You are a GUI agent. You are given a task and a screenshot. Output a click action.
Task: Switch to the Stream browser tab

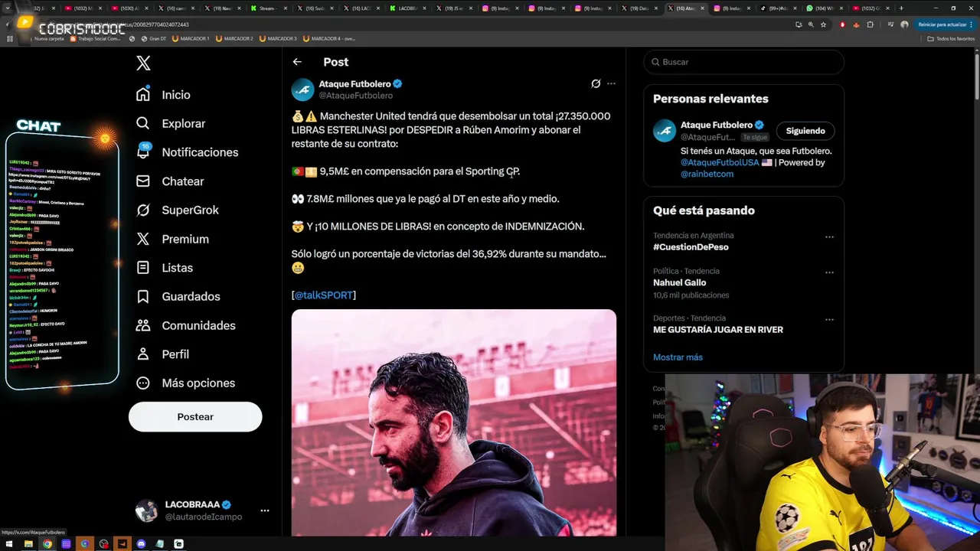[x=268, y=8]
